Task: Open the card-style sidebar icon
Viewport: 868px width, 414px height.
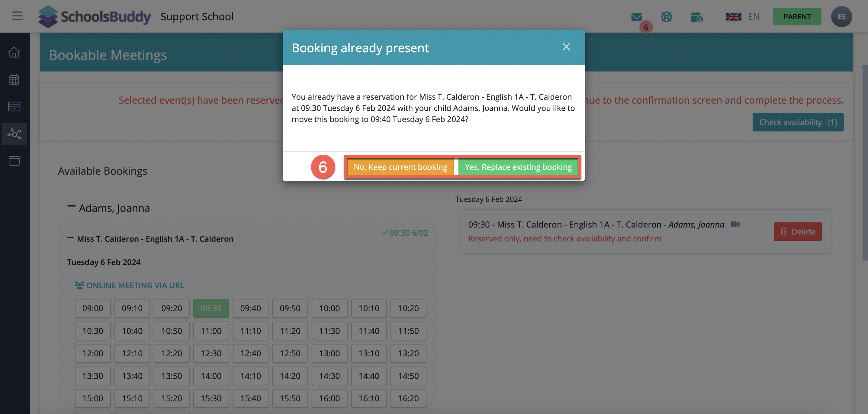Action: pos(14,107)
